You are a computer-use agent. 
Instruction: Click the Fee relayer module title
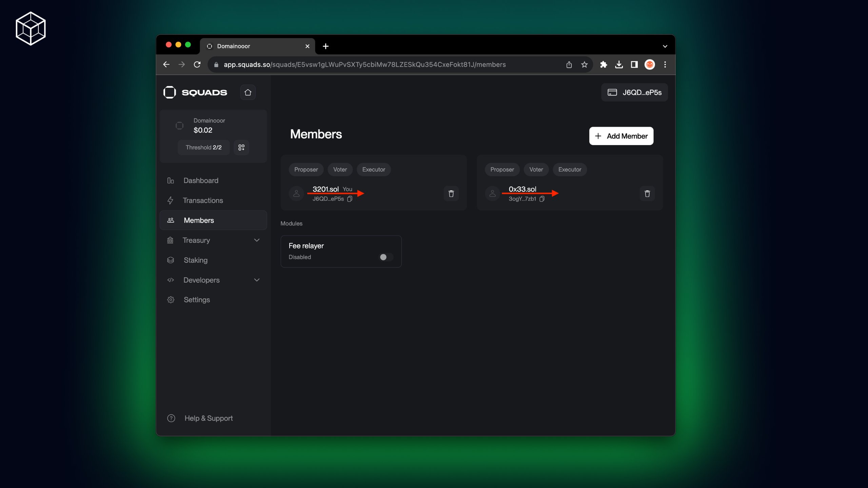pyautogui.click(x=306, y=246)
